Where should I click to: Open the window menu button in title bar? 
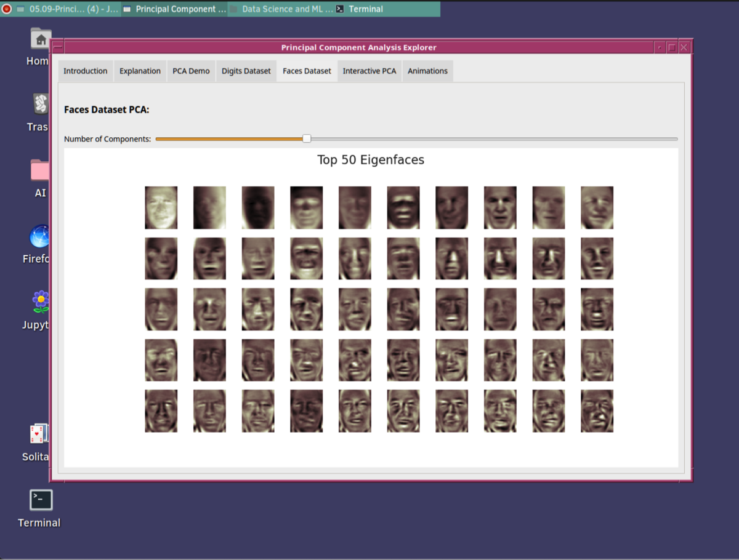pyautogui.click(x=58, y=47)
